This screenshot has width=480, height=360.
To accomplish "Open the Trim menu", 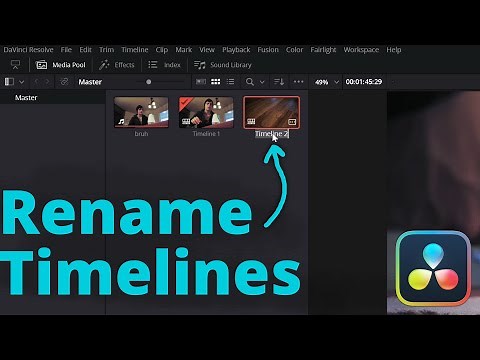I will point(106,50).
